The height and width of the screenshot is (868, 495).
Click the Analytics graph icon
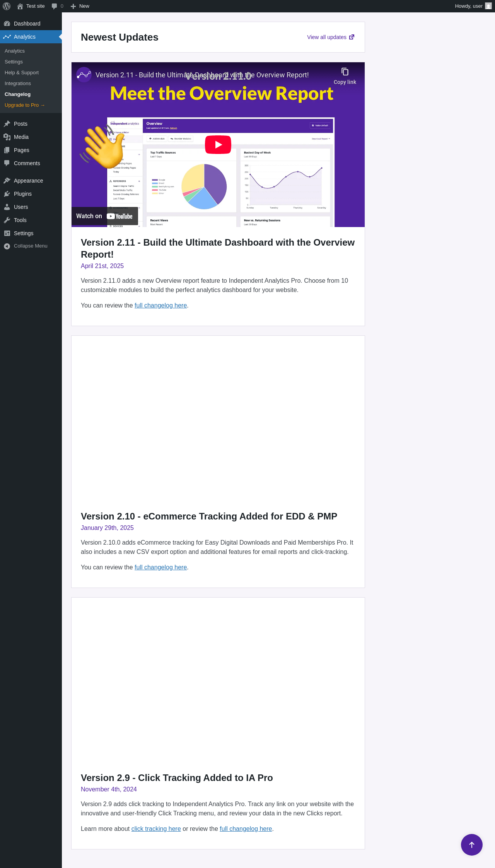pos(7,37)
